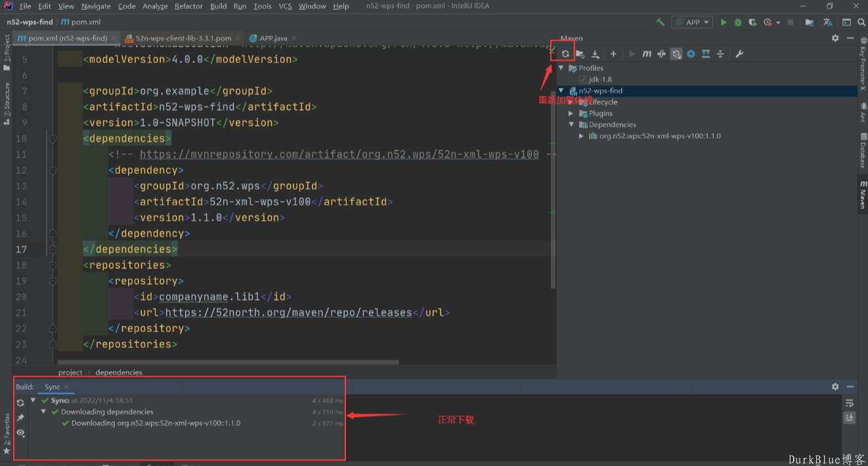Click the Profiler run icon
Screen dimensions: 868x466
pos(767,22)
